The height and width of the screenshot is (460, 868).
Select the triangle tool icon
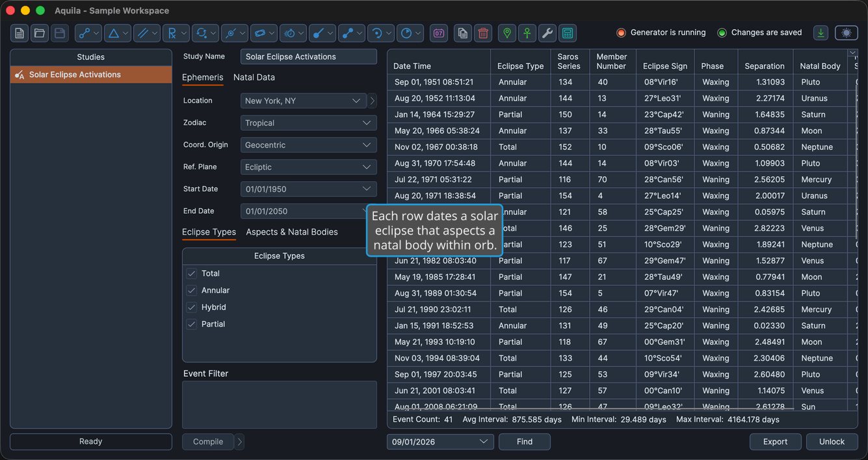tap(114, 33)
